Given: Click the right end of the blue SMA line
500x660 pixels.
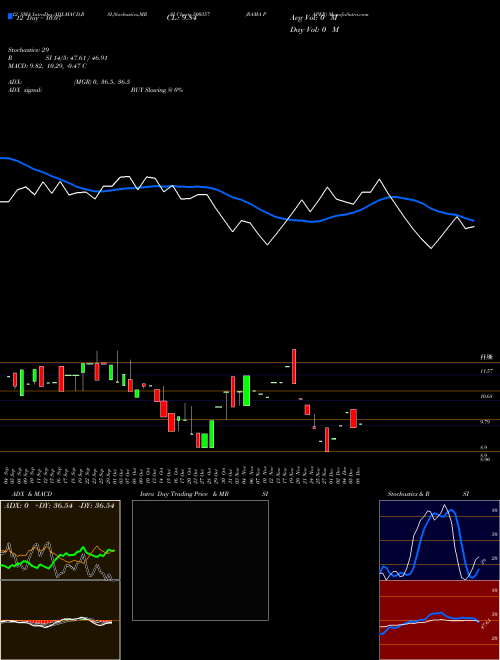Looking at the screenshot, I should [473, 221].
